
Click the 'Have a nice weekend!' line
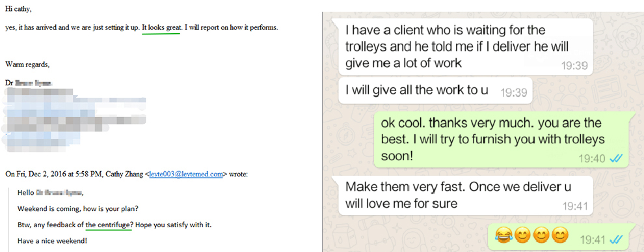point(52,240)
